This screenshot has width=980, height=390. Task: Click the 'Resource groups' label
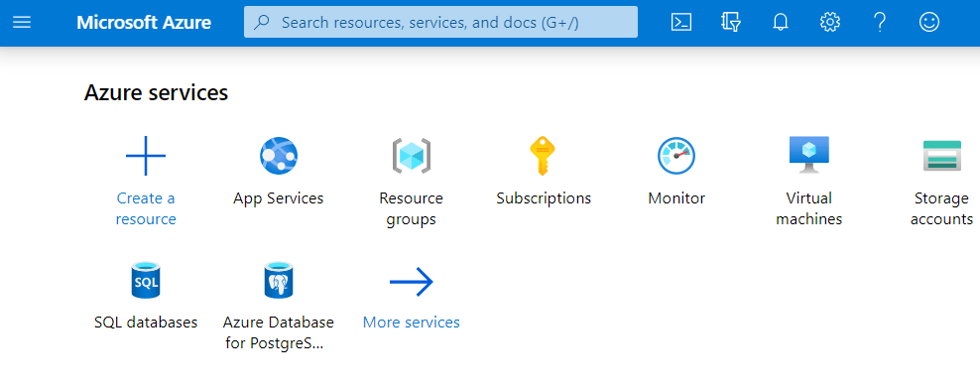pyautogui.click(x=412, y=208)
